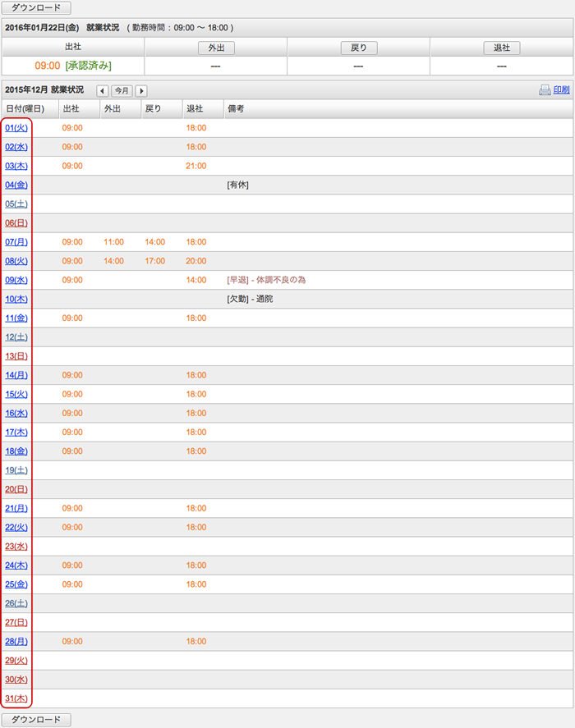This screenshot has height=728, width=575.
Task: Open the 24(木) date link
Action: coord(16,565)
